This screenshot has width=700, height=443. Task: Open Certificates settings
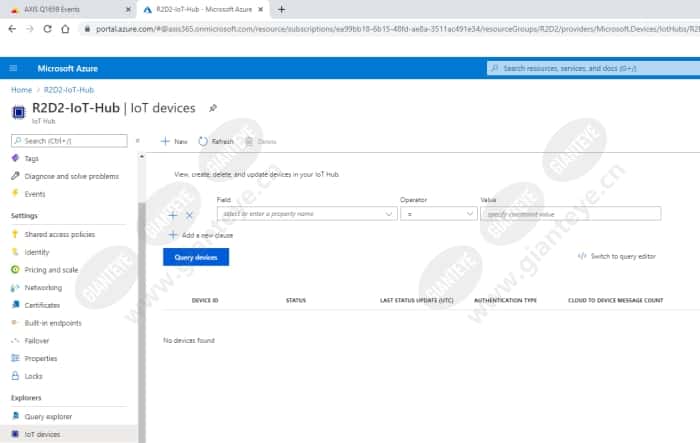(x=42, y=305)
